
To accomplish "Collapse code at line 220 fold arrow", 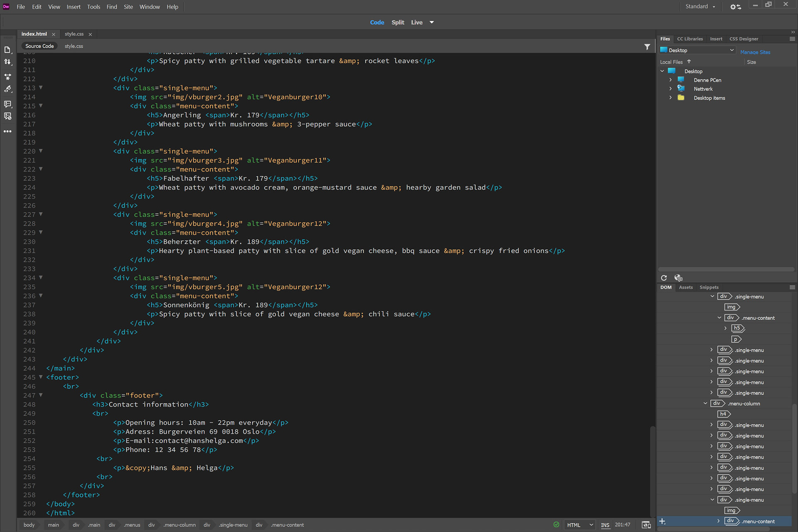I will coord(41,151).
